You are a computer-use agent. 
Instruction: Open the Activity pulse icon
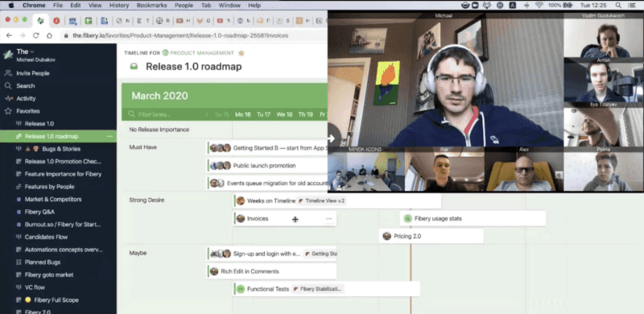point(8,99)
